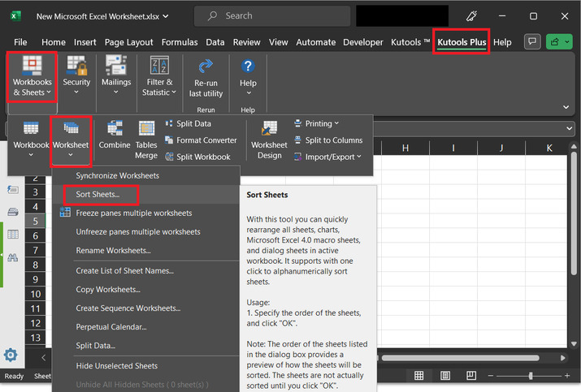The height and width of the screenshot is (392, 581).
Task: Open the binoculars find pane icon
Action: (x=13, y=257)
